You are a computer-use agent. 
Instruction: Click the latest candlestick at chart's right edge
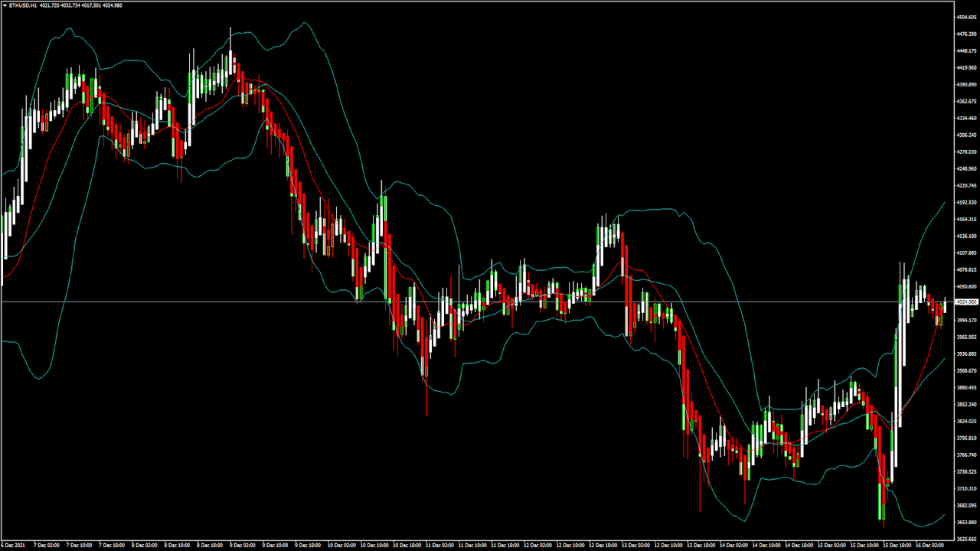[x=945, y=305]
